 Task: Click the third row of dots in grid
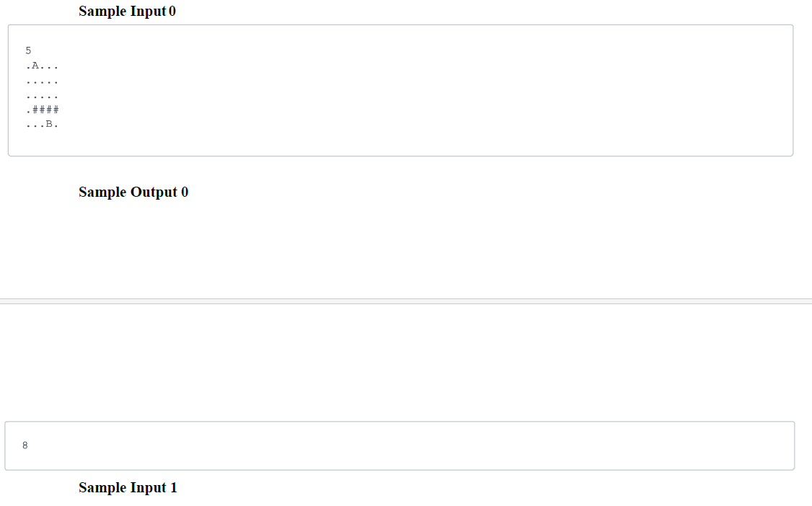coord(42,97)
